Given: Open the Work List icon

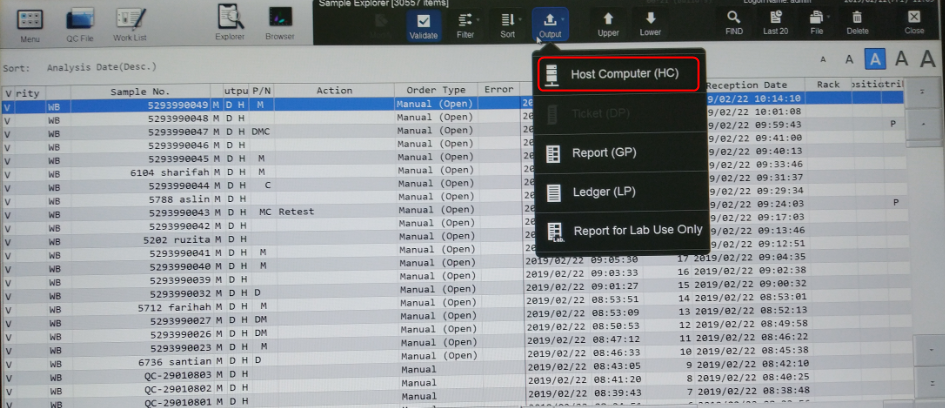Looking at the screenshot, I should click(x=129, y=23).
